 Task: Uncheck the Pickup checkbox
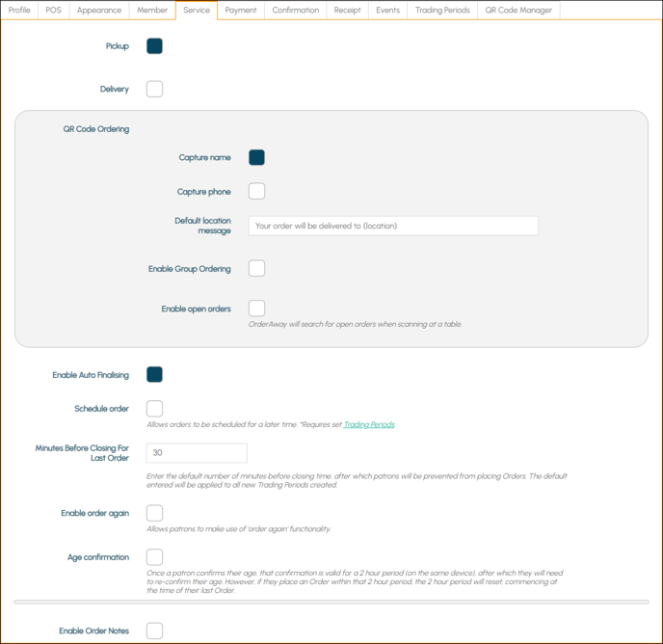click(154, 46)
